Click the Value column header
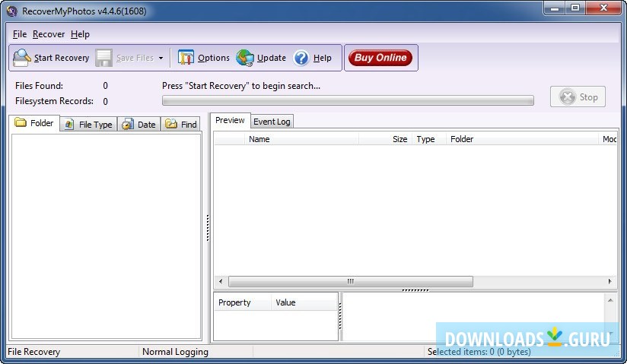This screenshot has height=364, width=627. (x=304, y=302)
